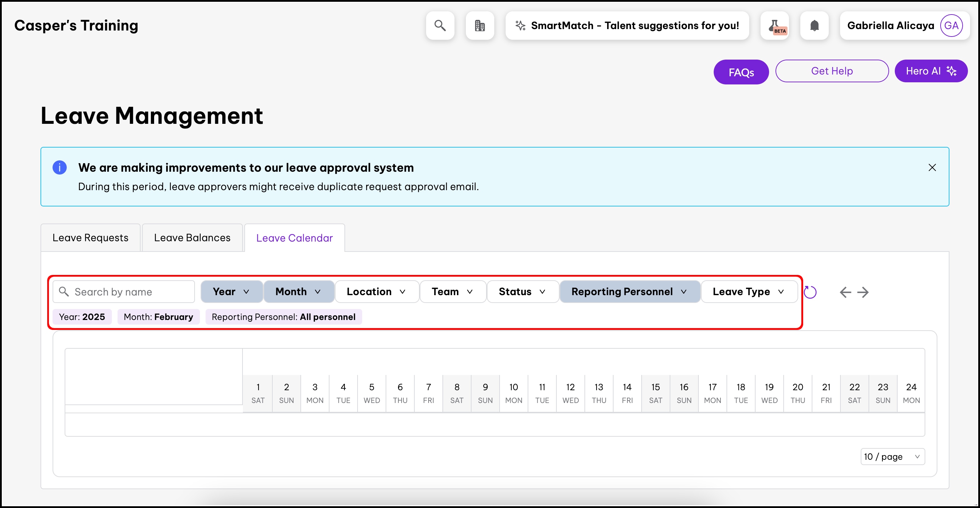Viewport: 980px width, 508px height.
Task: Click the organization building icon
Action: 480,26
